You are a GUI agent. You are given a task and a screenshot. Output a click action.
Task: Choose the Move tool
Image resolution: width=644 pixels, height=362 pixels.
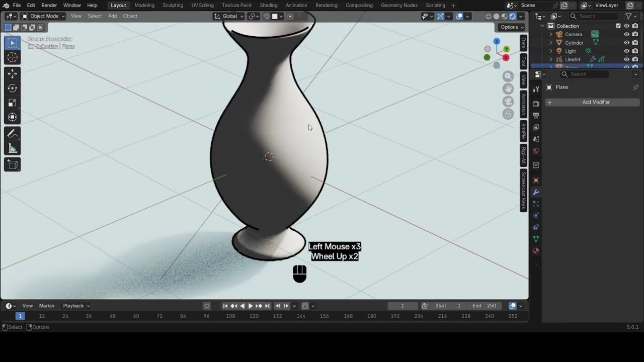tap(13, 74)
